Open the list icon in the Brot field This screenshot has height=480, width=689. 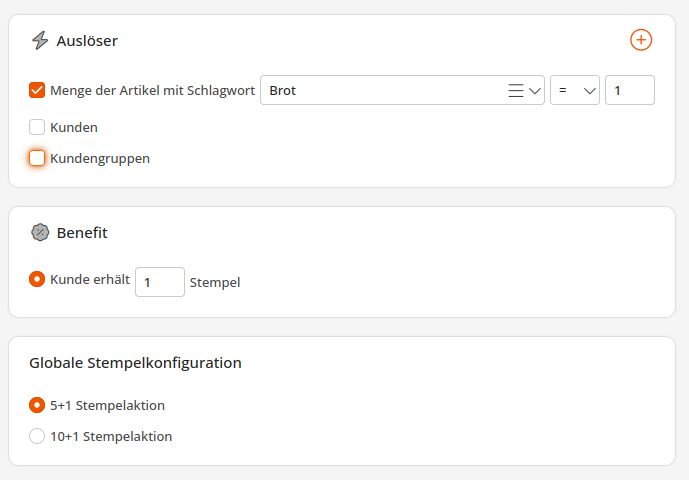[x=515, y=91]
